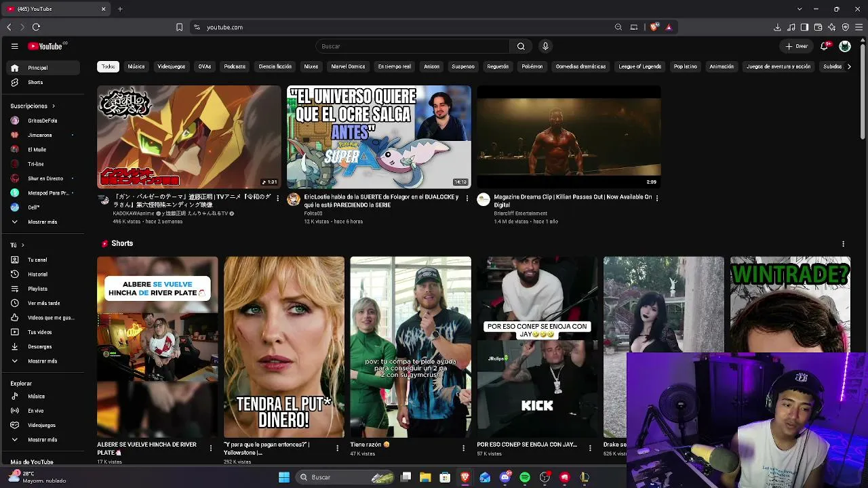
Task: Open Brave Wallet
Action: point(818,27)
